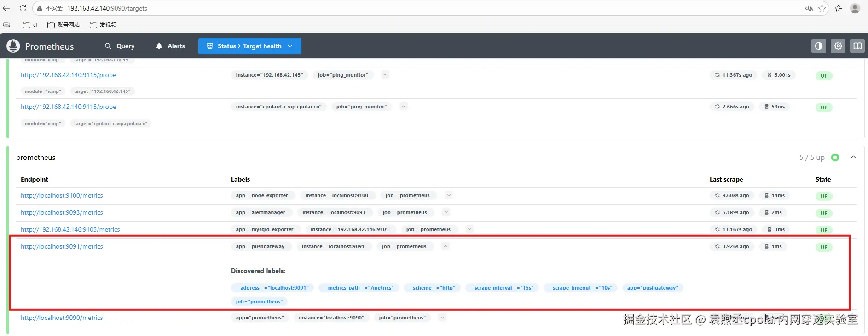Open http://192.168.42.146:9105/metrics link
This screenshot has height=336, width=868.
coord(70,229)
